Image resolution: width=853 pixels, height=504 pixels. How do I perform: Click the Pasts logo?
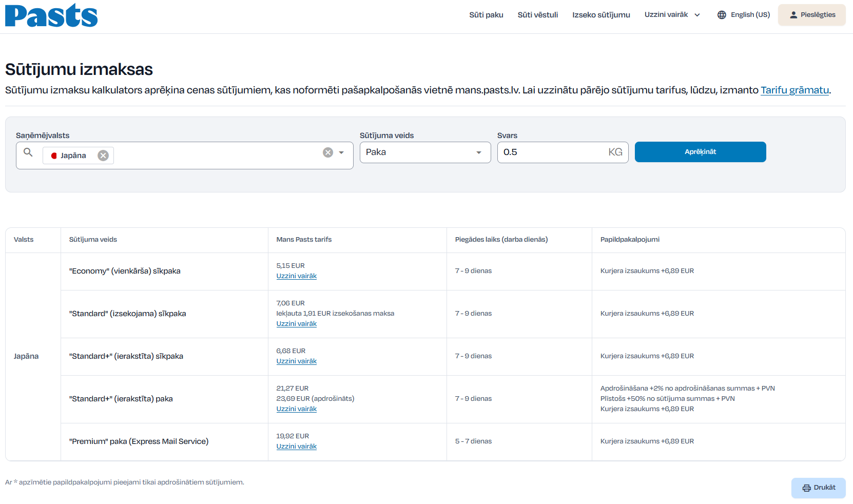[51, 15]
